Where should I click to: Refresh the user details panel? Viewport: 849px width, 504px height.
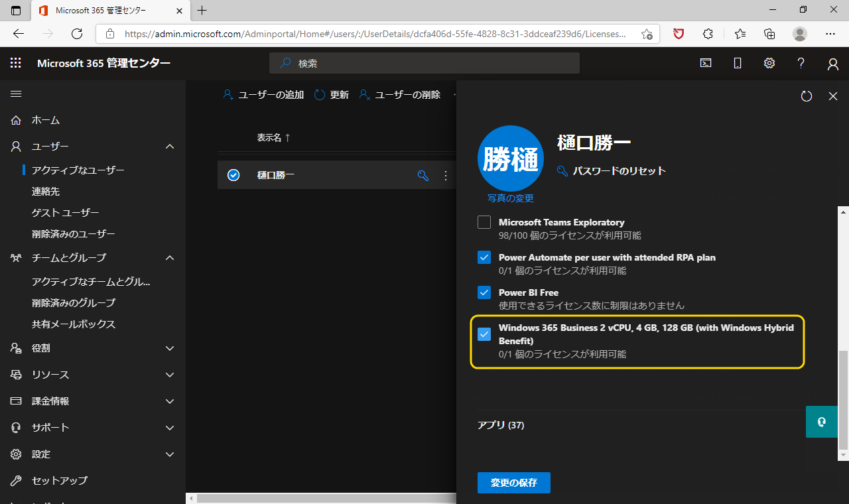tap(807, 96)
